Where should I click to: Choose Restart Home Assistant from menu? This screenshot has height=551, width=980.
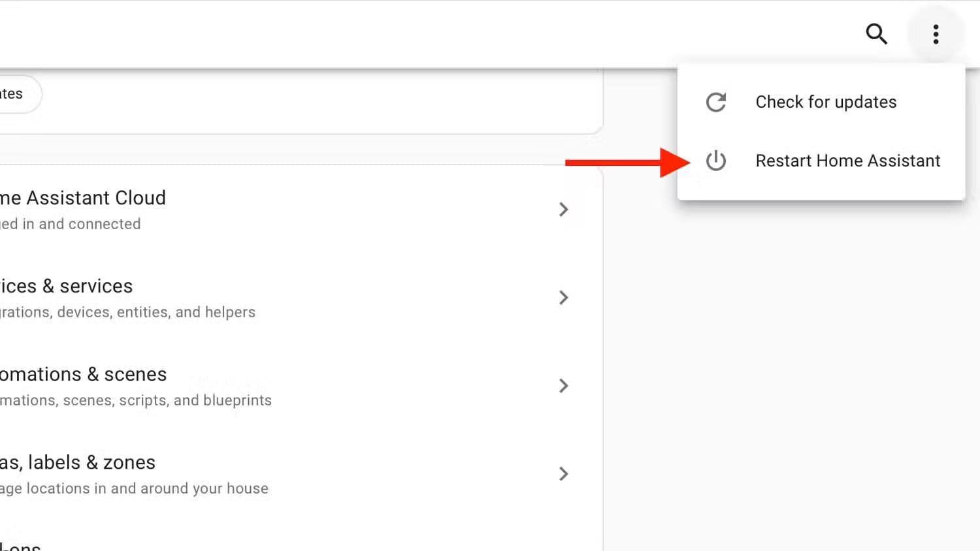(821, 161)
